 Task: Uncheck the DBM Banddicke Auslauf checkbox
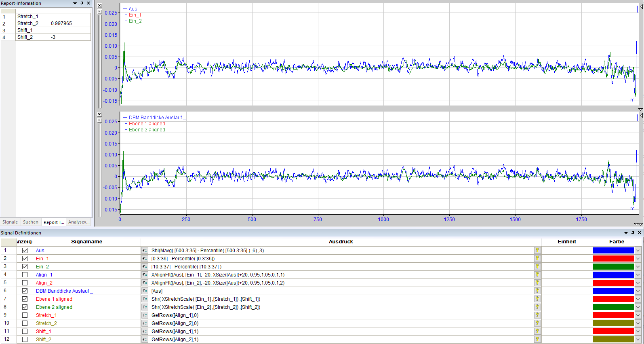(x=25, y=291)
